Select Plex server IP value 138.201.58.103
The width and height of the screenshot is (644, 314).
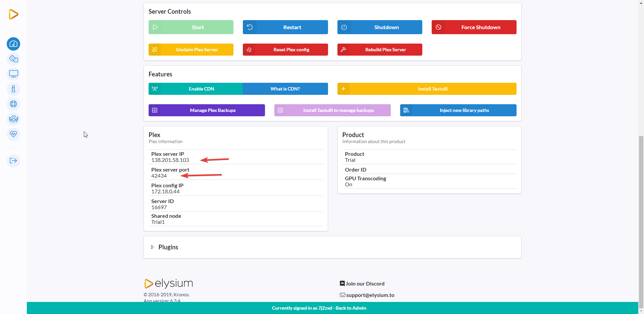pyautogui.click(x=170, y=160)
